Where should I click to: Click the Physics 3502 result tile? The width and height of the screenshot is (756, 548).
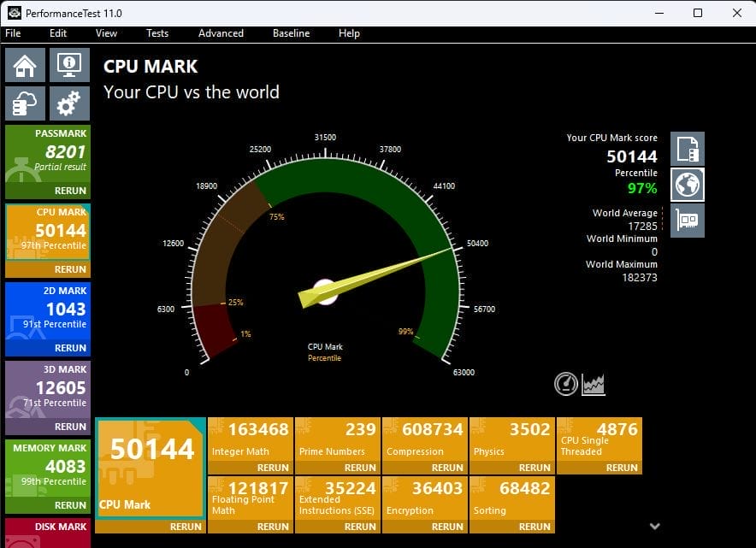click(512, 439)
